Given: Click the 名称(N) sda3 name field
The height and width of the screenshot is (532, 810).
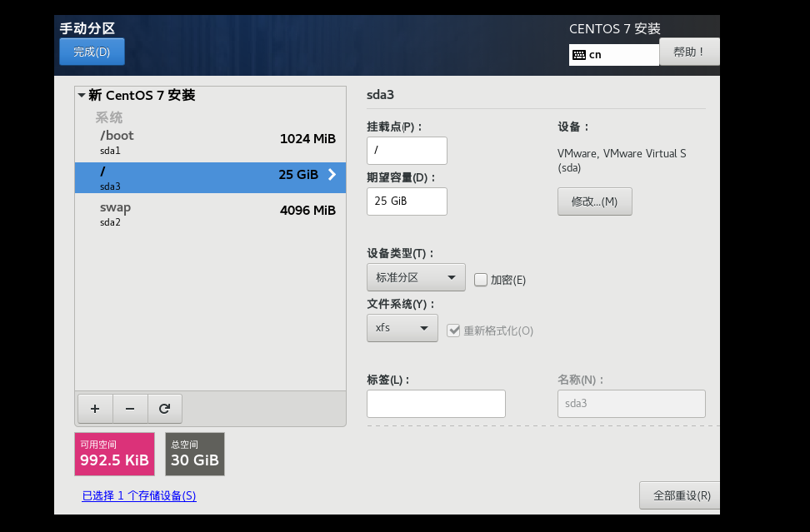Looking at the screenshot, I should (632, 404).
